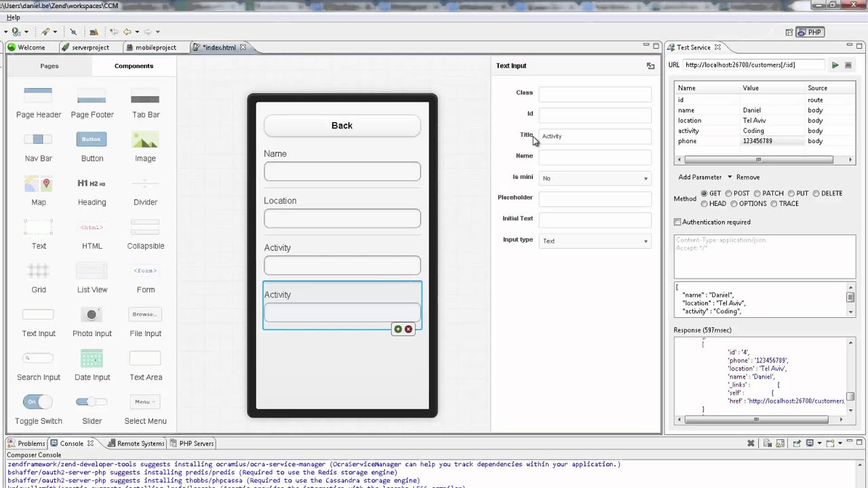Select the Collapsible component
Viewport: 868px width, 488px height.
(145, 235)
